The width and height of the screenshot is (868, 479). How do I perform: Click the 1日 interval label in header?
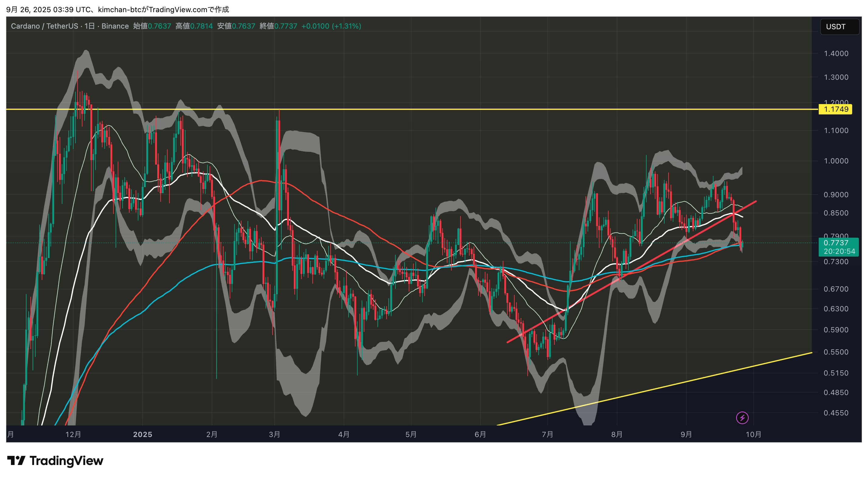point(89,26)
